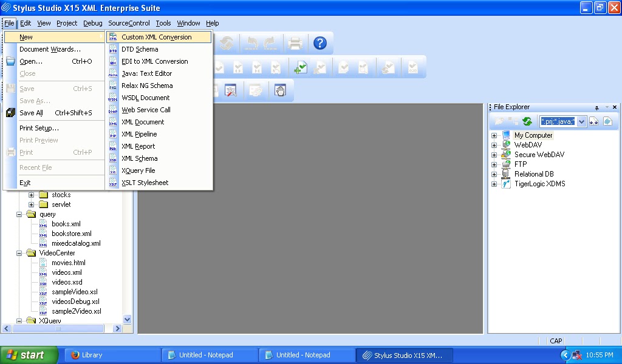Choose XML Schema in New submenu
Viewport: 622px width, 364px height.
point(159,158)
